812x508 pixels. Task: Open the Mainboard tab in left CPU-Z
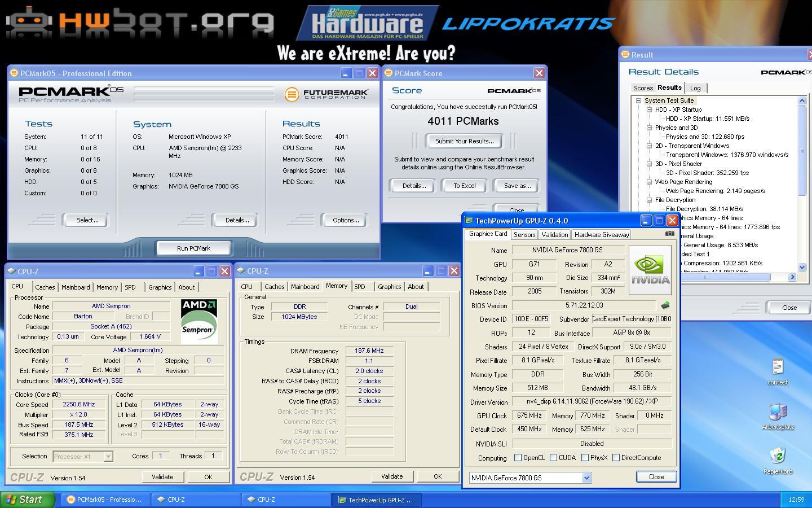point(76,287)
